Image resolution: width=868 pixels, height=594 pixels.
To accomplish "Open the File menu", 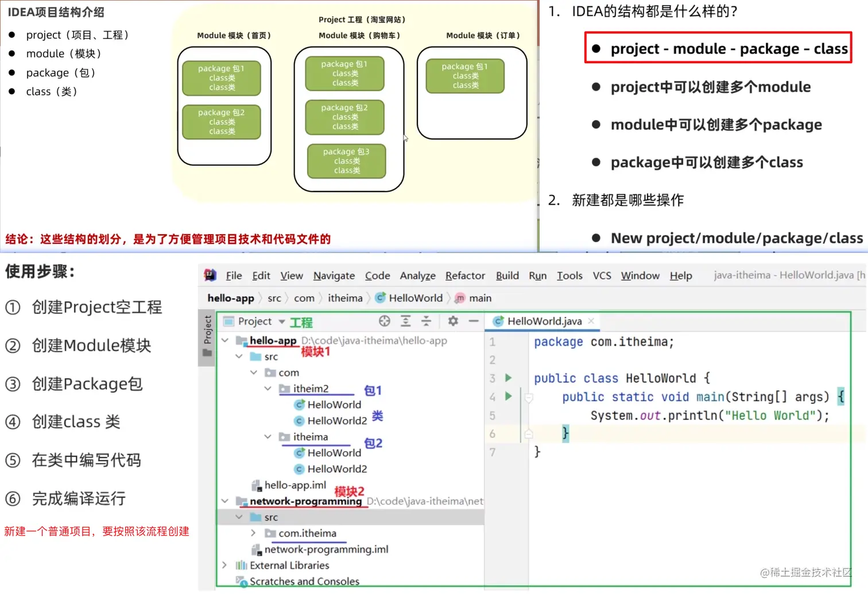I will pyautogui.click(x=234, y=275).
